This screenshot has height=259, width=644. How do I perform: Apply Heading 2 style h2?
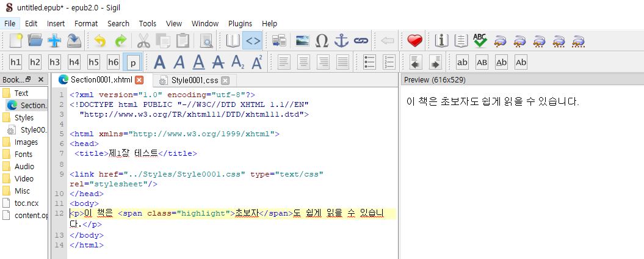(35, 62)
